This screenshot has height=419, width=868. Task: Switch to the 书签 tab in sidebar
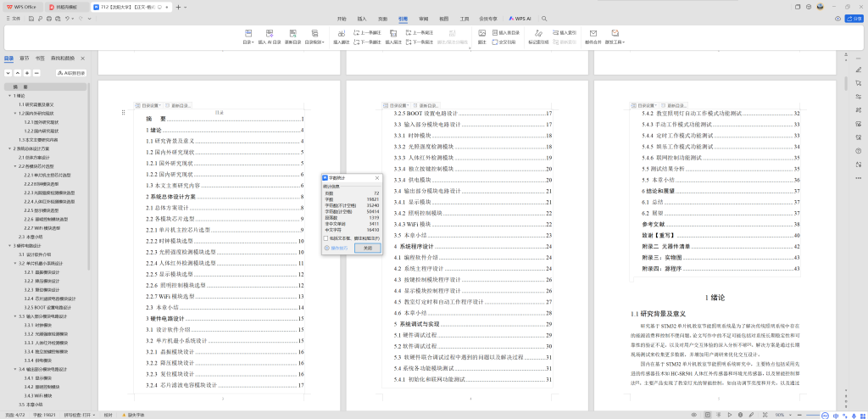(x=40, y=59)
